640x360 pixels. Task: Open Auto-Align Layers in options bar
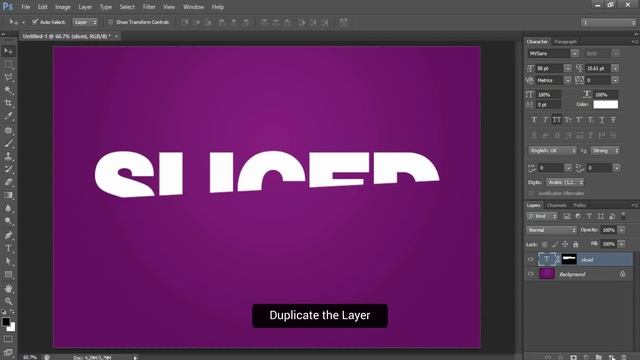click(343, 22)
